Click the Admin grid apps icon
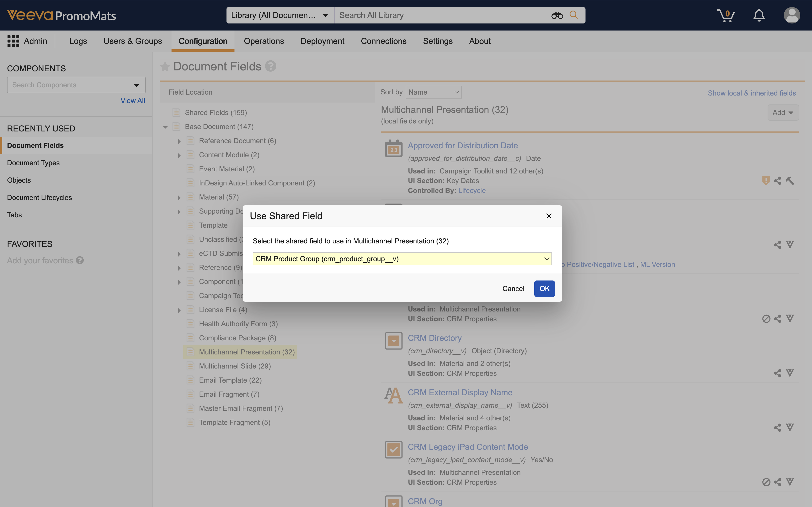The image size is (812, 507). 13,41
